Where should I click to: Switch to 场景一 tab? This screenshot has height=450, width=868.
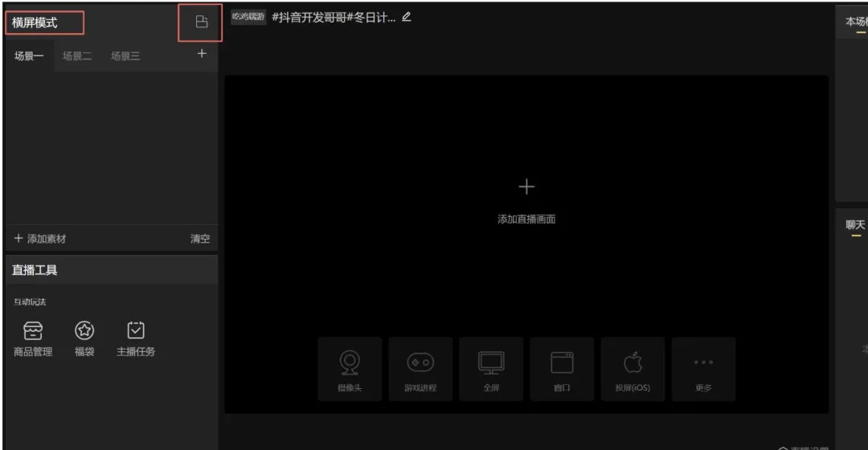[29, 56]
